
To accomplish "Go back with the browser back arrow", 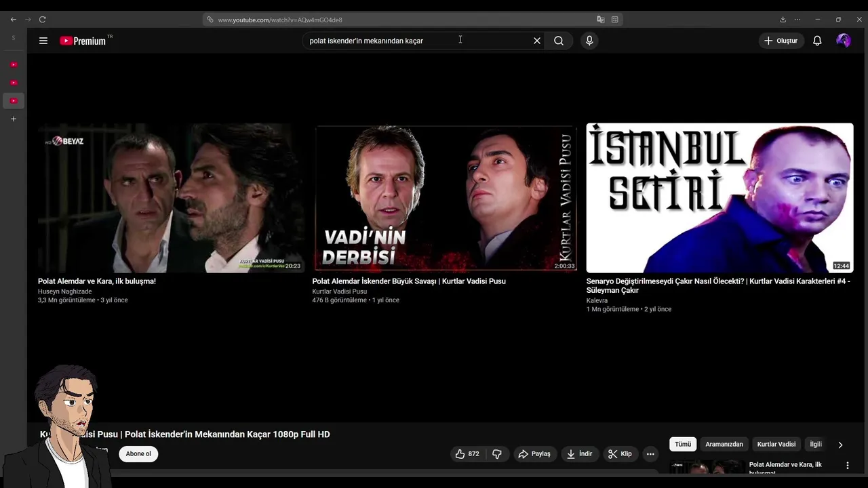I will tap(13, 20).
